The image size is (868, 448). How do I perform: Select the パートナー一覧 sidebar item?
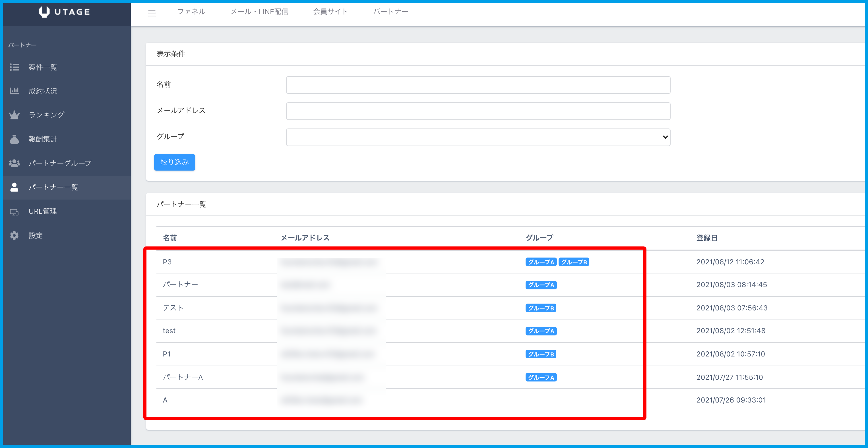53,187
